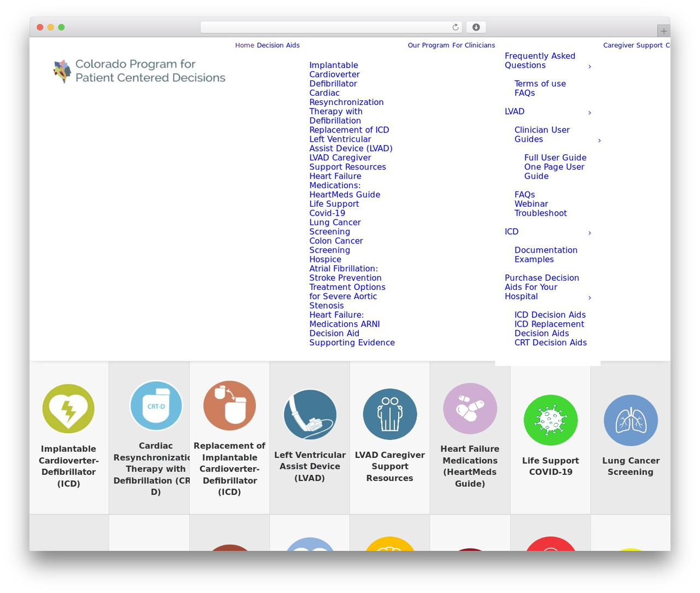Open Documentation Examples link
Image resolution: width=700 pixels, height=593 pixels.
pyautogui.click(x=546, y=255)
